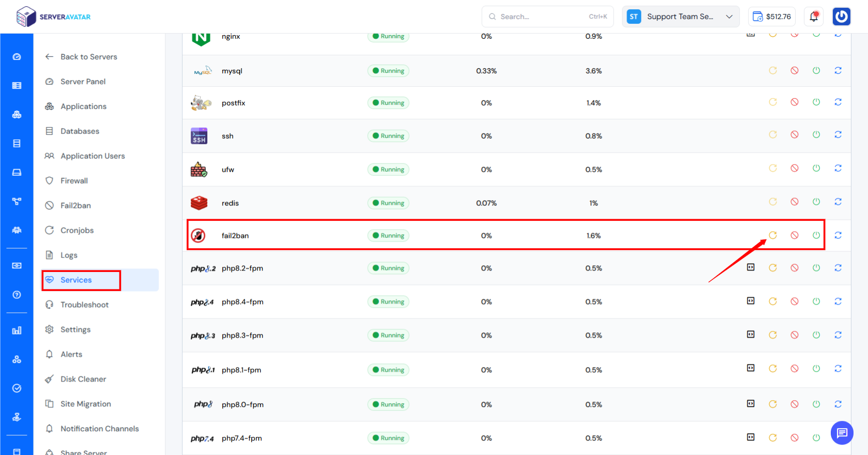868x455 pixels.
Task: Open the live chat bubble
Action: pyautogui.click(x=842, y=433)
